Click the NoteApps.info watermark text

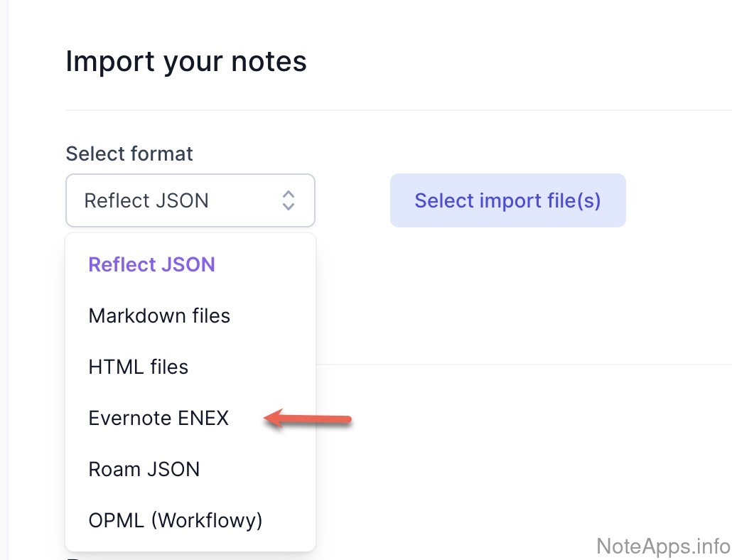point(663,546)
